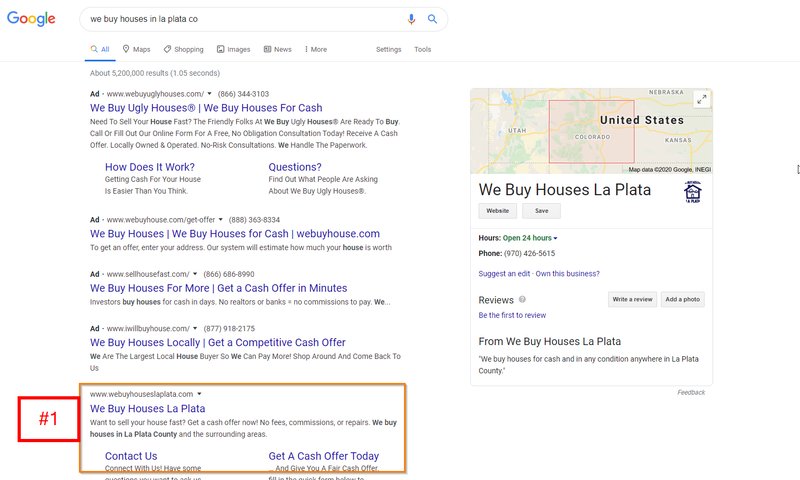The image size is (800, 480).
Task: Open Get A Cash Offer Today sitelink
Action: pos(323,456)
